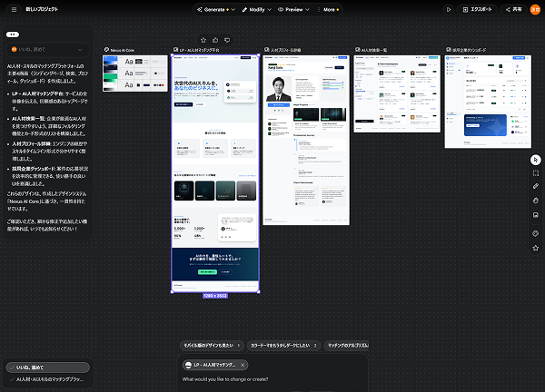The width and height of the screenshot is (545, 392).
Task: Open the More menu
Action: pos(328,10)
